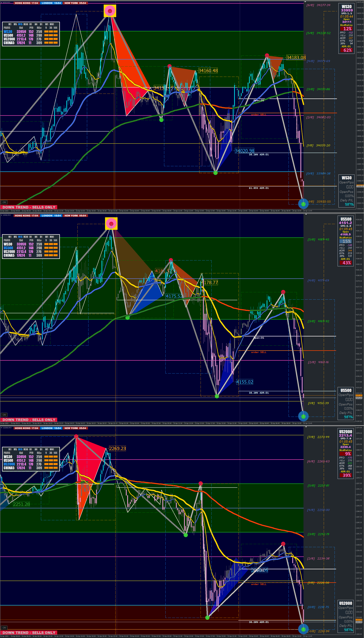Select WS30 pair in the US2000 chart dashboard
Viewport: 364px width, 638px height.
8,457
